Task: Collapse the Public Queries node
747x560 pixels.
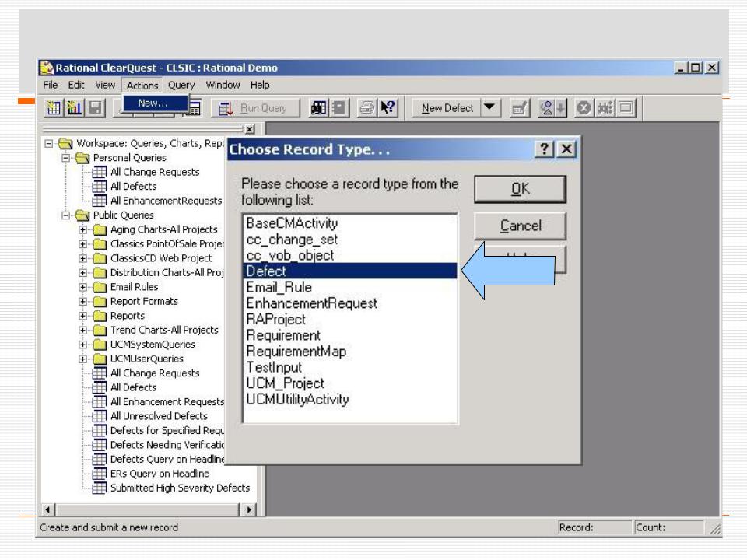Action: tap(65, 215)
